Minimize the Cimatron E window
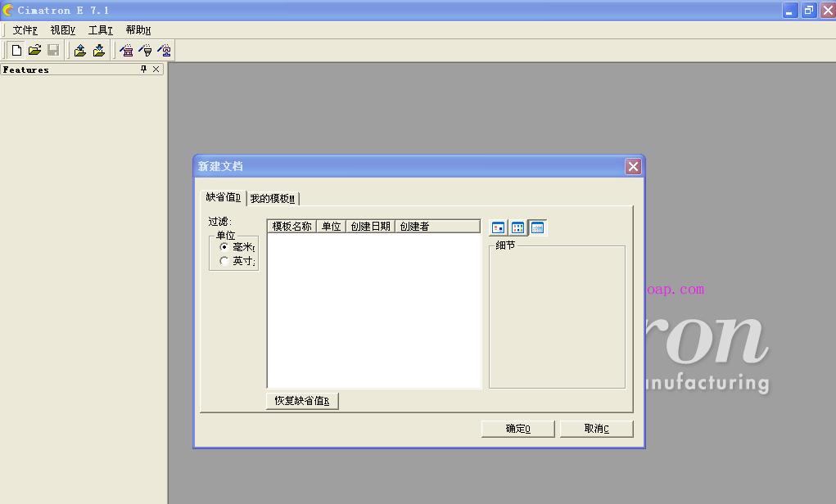Image resolution: width=836 pixels, height=504 pixels. click(789, 10)
